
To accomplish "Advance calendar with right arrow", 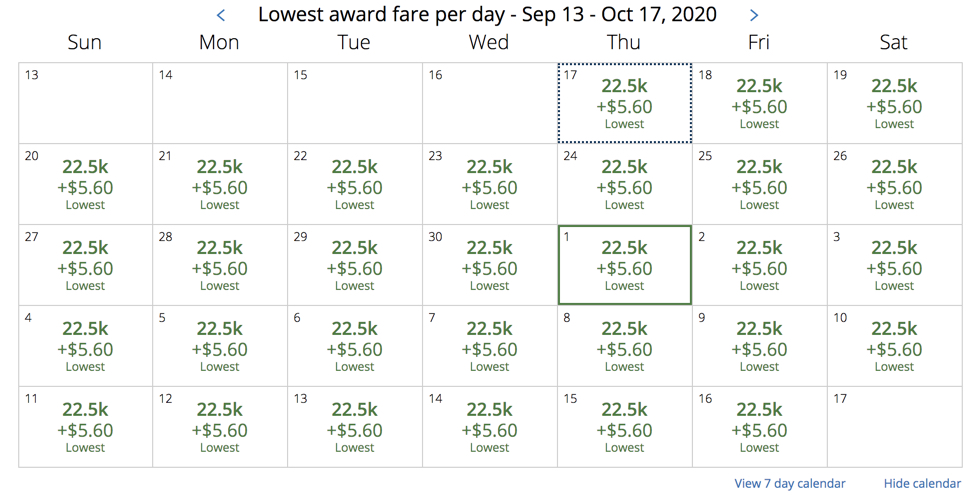I will coord(754,15).
